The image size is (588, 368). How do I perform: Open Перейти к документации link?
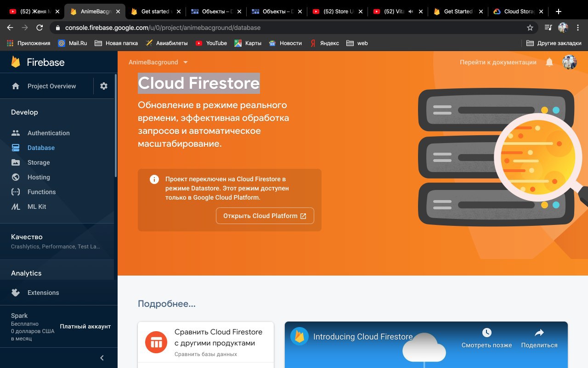498,62
